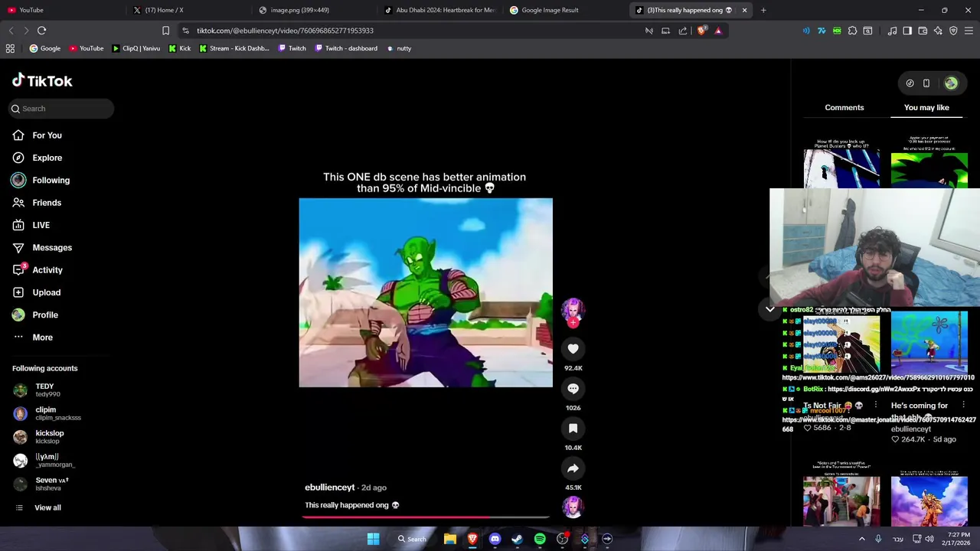Open Spotify from taskbar
The height and width of the screenshot is (551, 980).
click(x=540, y=539)
